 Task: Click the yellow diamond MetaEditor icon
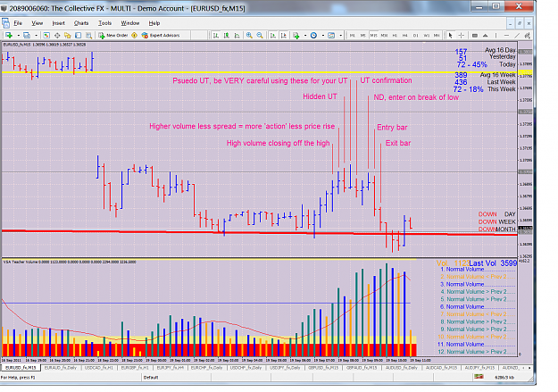click(x=134, y=35)
